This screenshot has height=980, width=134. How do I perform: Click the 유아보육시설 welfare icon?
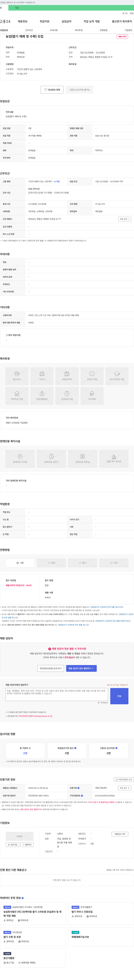pyautogui.click(x=67, y=396)
